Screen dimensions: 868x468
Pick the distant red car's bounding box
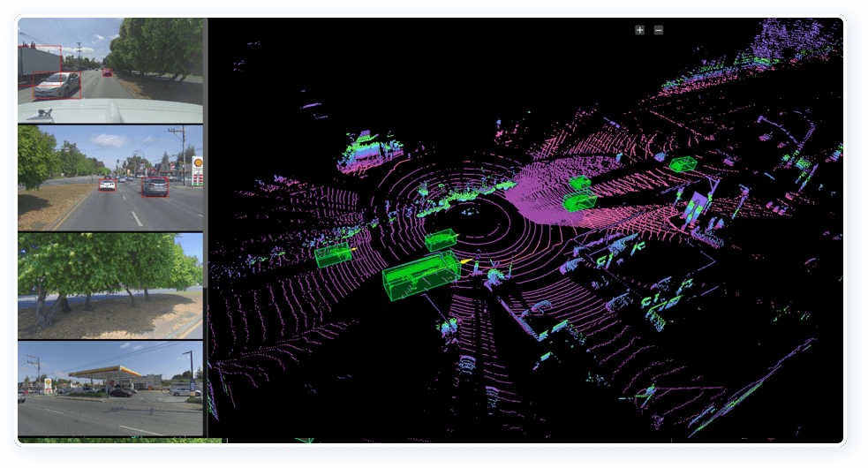click(x=107, y=72)
